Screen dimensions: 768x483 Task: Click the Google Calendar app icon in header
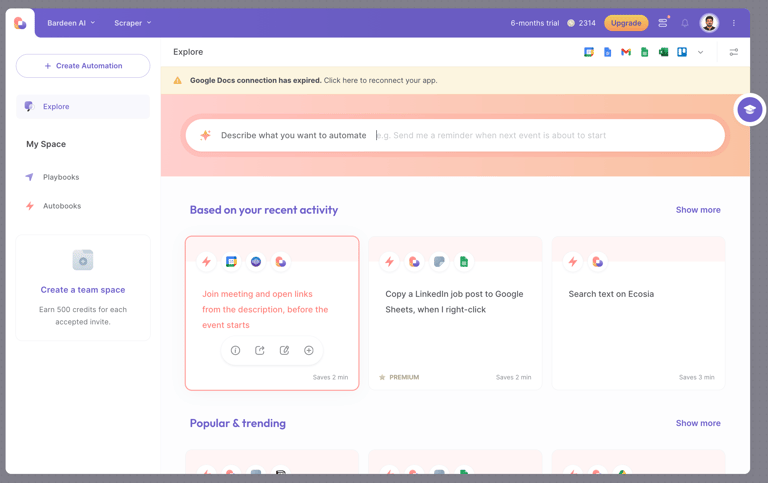coord(589,52)
